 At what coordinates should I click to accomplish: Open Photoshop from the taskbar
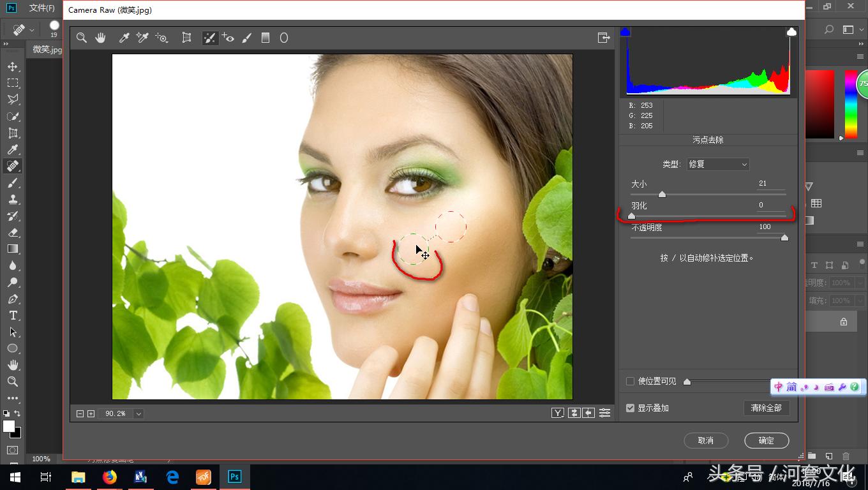click(234, 476)
